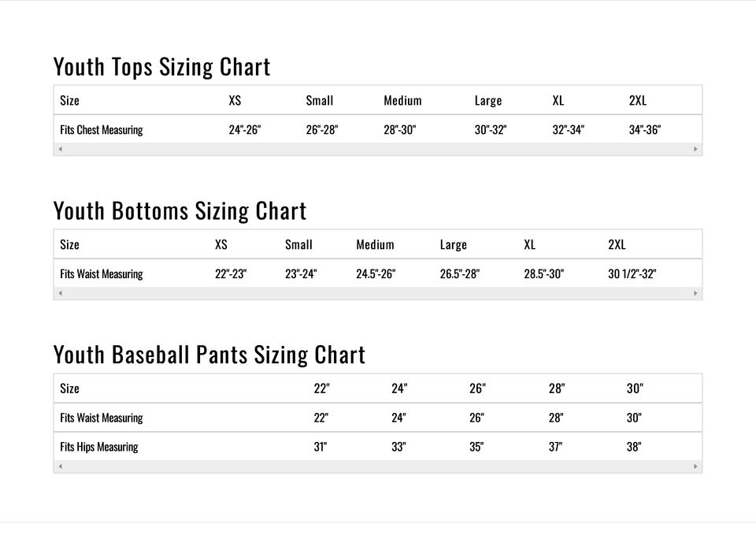756x550 pixels.
Task: Click the 26.5"-28" Large waist cell
Action: click(x=459, y=274)
